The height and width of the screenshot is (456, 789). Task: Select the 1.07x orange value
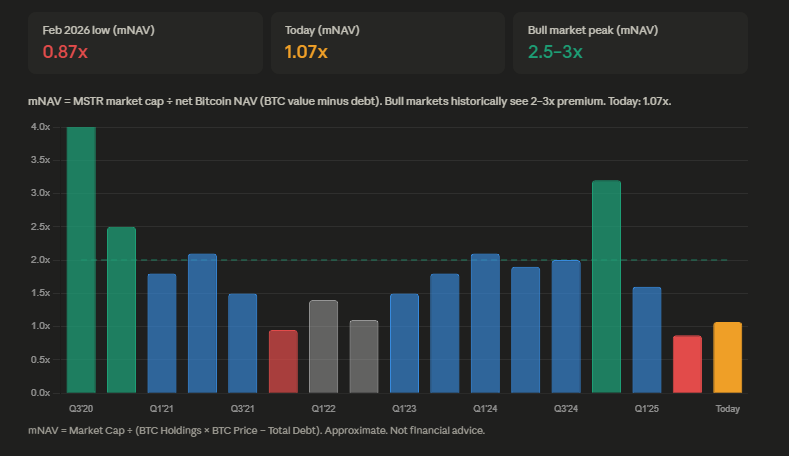[x=306, y=52]
